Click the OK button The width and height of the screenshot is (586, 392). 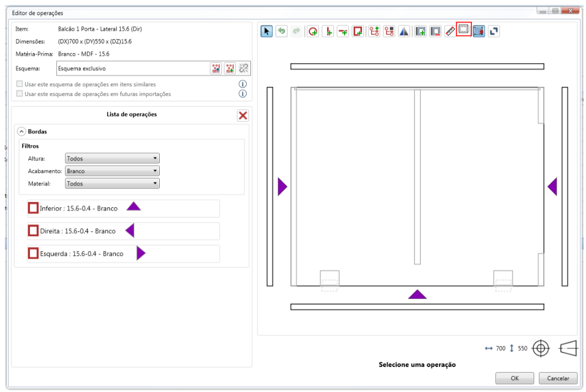pyautogui.click(x=514, y=378)
